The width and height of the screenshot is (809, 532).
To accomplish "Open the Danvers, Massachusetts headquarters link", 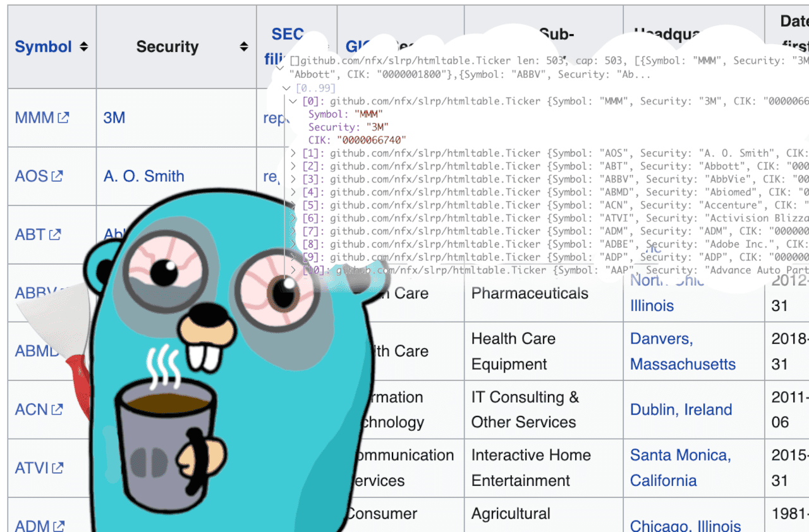I will tap(683, 351).
